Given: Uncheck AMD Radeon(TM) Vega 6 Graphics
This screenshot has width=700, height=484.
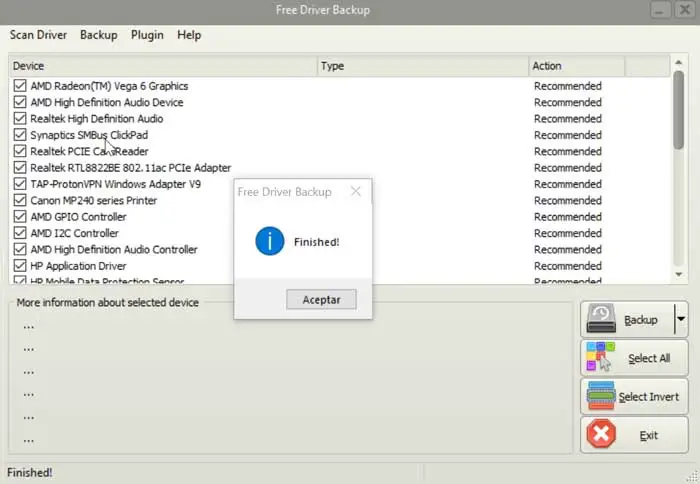Looking at the screenshot, I should (20, 85).
